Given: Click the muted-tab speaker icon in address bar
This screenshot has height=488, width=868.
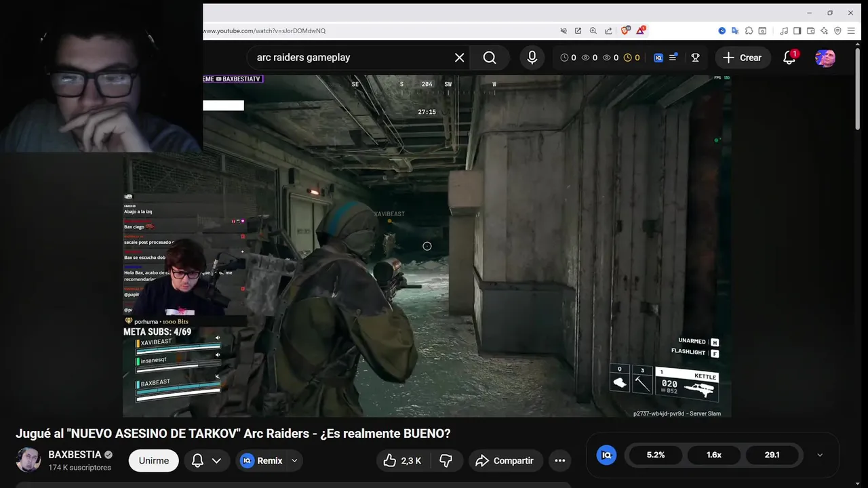Looking at the screenshot, I should [563, 30].
